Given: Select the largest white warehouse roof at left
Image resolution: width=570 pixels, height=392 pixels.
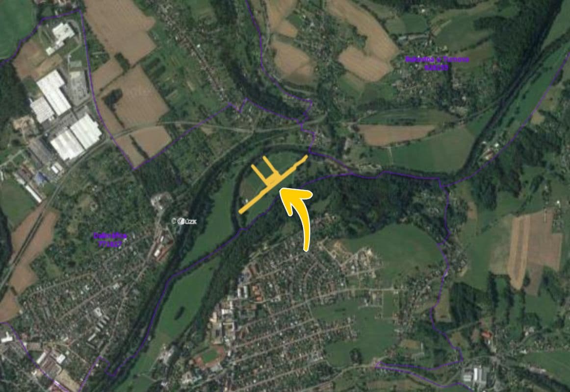Looking at the screenshot, I should pyautogui.click(x=53, y=92).
